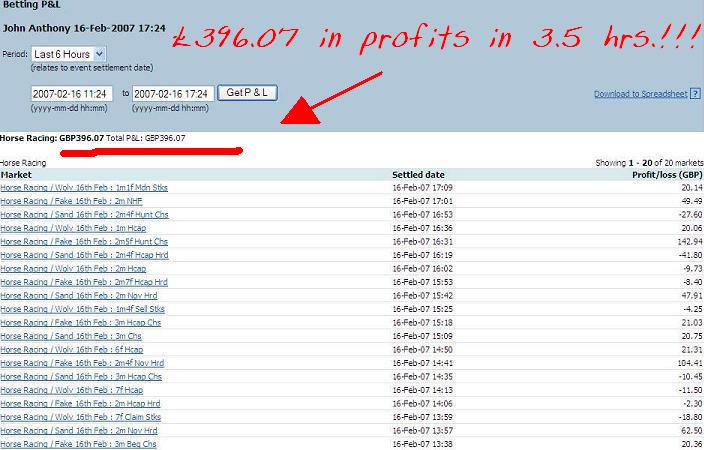The width and height of the screenshot is (704, 450).
Task: Open Wolv 2m Hcap market link
Action: pos(73,269)
